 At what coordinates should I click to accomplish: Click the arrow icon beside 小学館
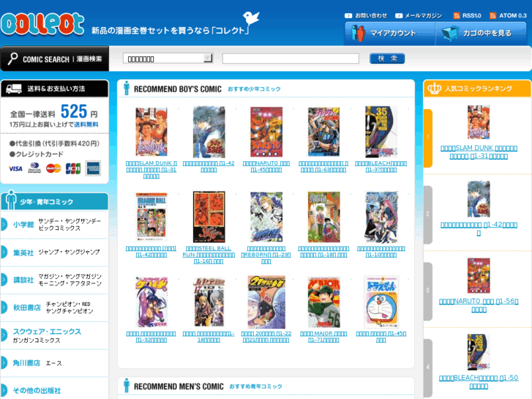point(4,225)
